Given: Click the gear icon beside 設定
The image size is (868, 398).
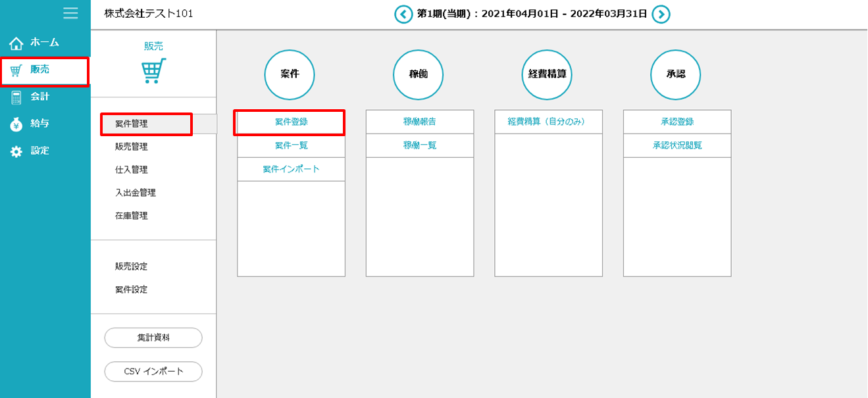Looking at the screenshot, I should point(16,151).
